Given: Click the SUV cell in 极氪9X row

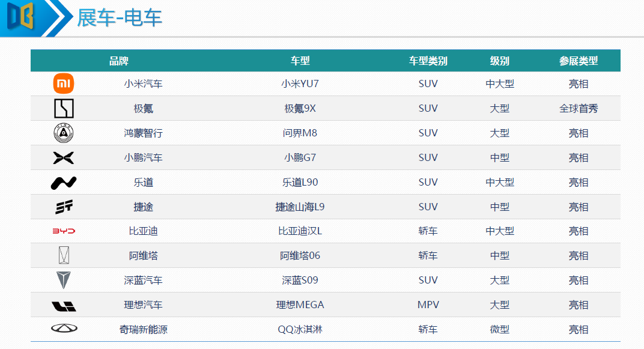Looking at the screenshot, I should pos(428,108).
